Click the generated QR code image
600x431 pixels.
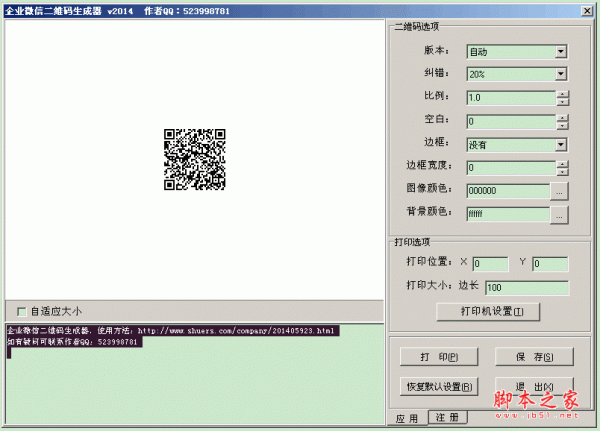195,159
